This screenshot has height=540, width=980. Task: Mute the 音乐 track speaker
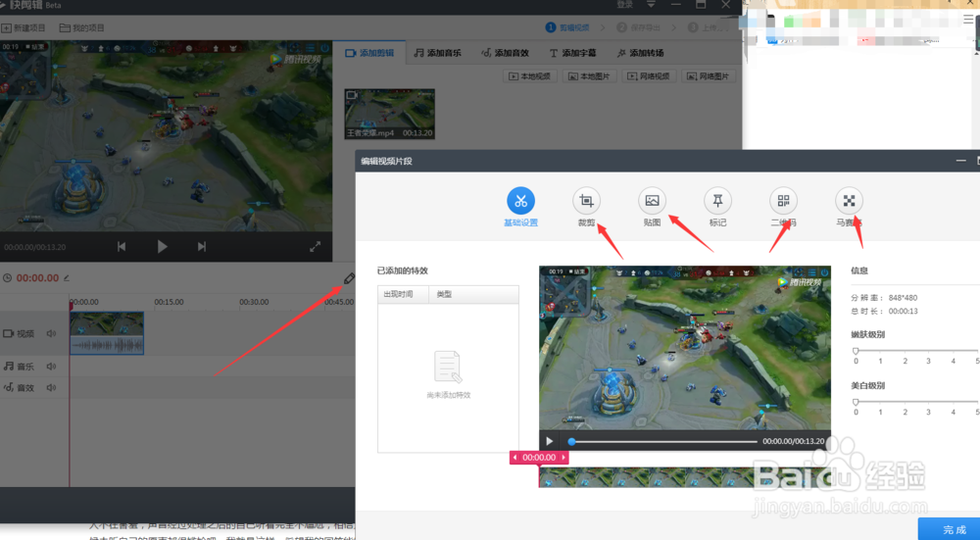pos(51,367)
